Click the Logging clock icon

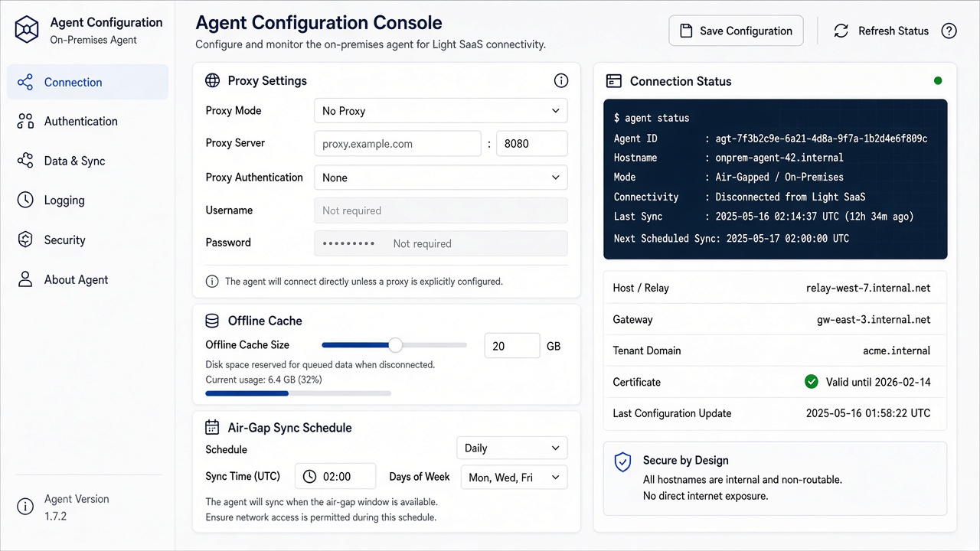pos(25,200)
